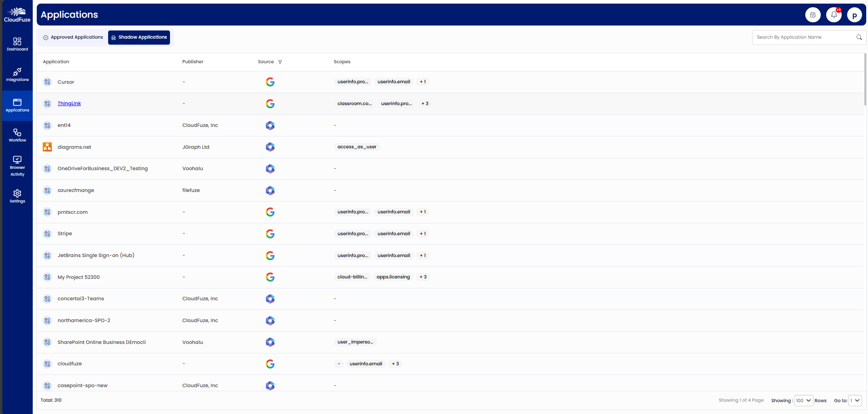This screenshot has width=868, height=414.
Task: Open Browser Activity in the sidebar
Action: [x=17, y=165]
